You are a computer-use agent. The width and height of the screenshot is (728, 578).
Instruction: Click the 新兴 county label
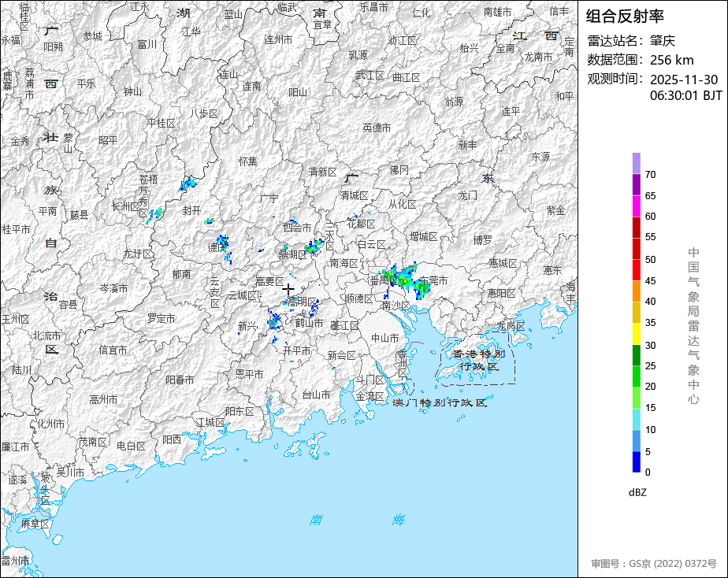click(x=247, y=327)
